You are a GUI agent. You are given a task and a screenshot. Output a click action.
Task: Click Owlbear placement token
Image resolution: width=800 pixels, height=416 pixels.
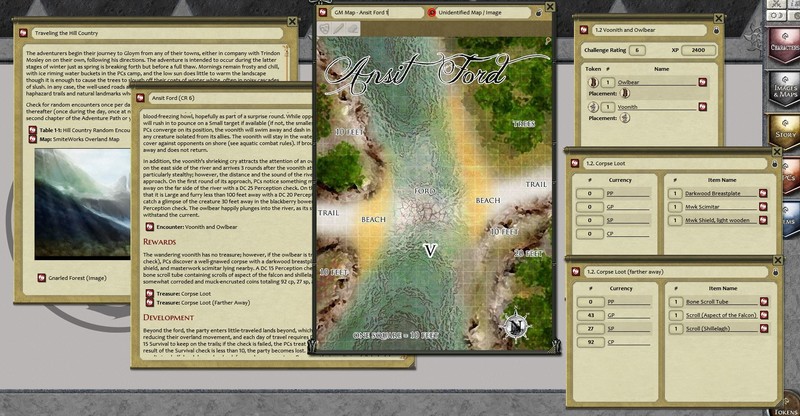(x=624, y=93)
